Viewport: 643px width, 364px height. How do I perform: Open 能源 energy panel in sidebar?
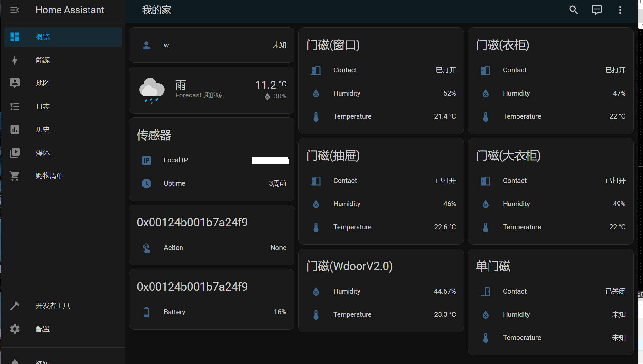coord(42,60)
